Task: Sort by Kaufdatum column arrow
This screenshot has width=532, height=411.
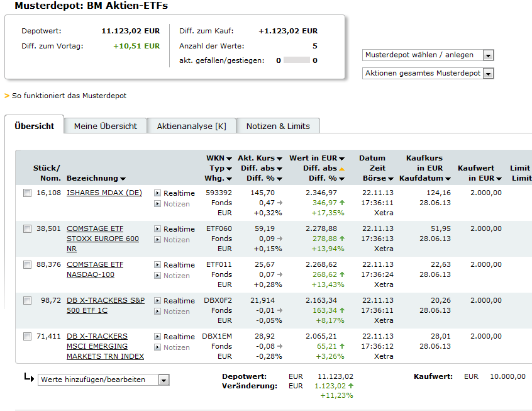Action: 448,179
